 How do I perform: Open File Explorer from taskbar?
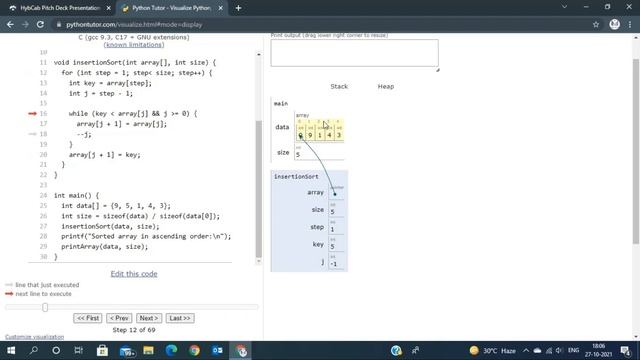coord(148,351)
